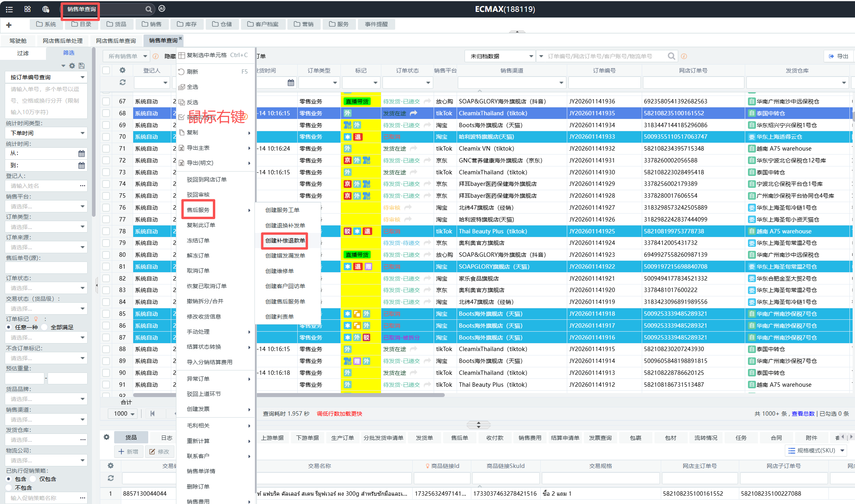
Task: Click the search magnifier in top search box
Action: click(x=148, y=9)
